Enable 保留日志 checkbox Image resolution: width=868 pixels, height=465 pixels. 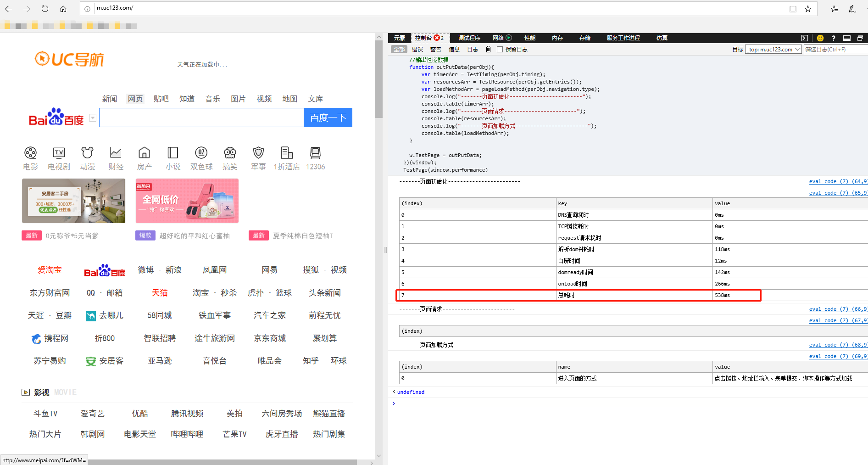click(500, 49)
